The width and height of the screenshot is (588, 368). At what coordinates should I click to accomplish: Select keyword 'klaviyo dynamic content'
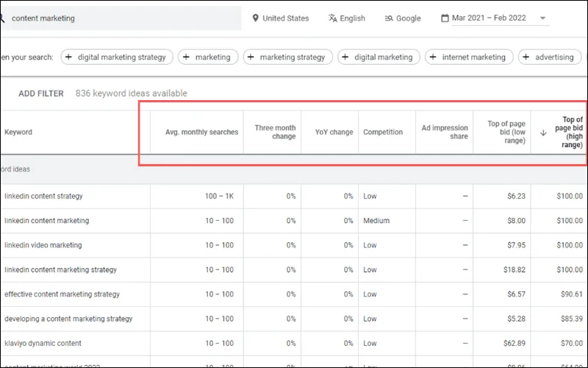click(x=43, y=343)
